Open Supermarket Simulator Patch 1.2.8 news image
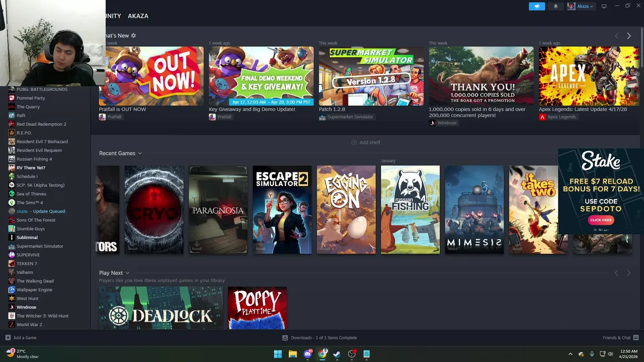 point(371,76)
